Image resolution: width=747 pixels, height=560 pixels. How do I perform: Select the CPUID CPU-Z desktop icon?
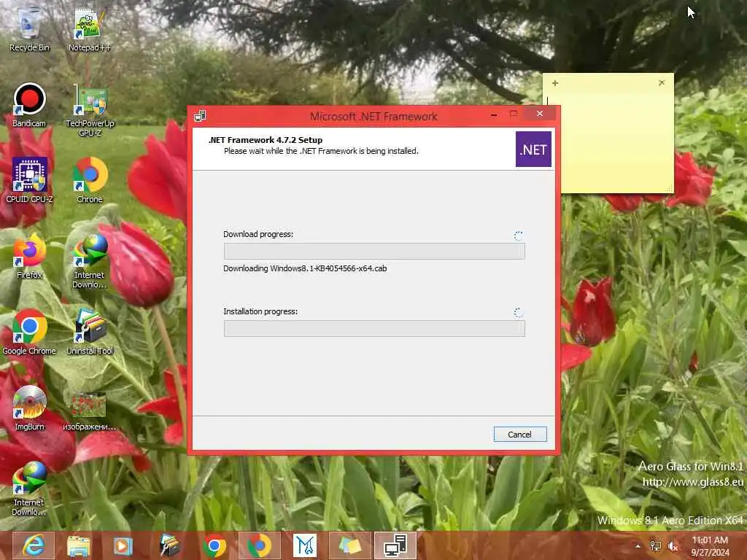[29, 180]
